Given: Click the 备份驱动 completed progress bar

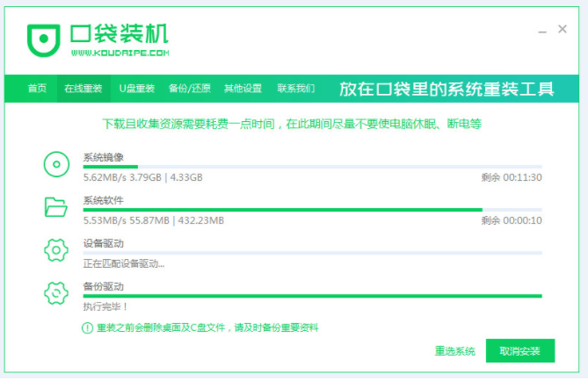Looking at the screenshot, I should point(312,296).
